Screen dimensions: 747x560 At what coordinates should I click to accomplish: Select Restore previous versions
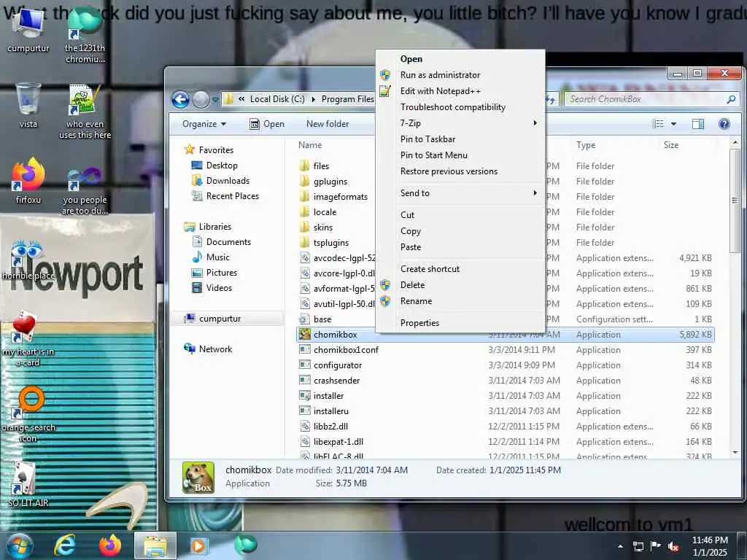point(460,171)
